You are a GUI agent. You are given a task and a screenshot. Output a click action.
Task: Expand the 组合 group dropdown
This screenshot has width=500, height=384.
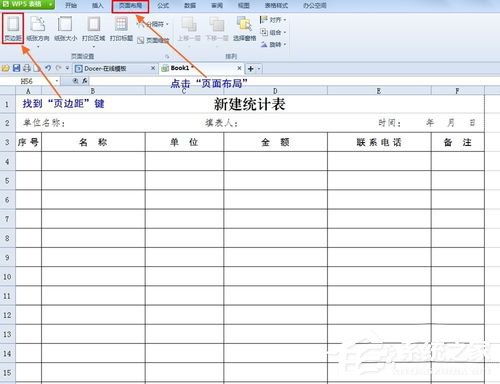285,32
